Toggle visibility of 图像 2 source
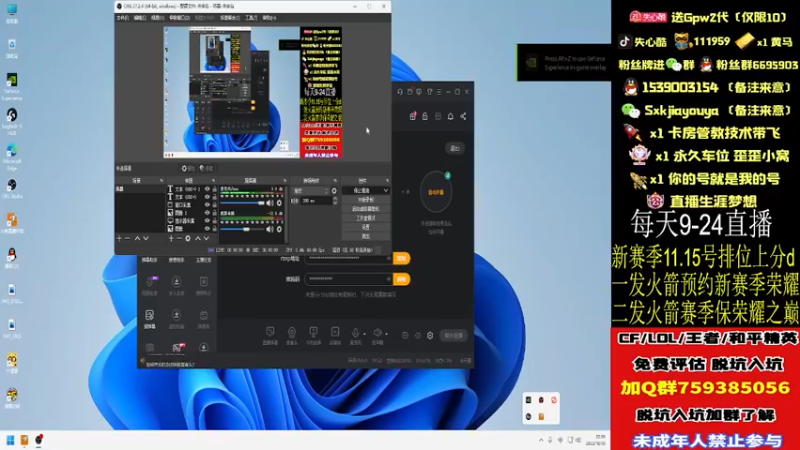800x450 pixels. tap(207, 213)
